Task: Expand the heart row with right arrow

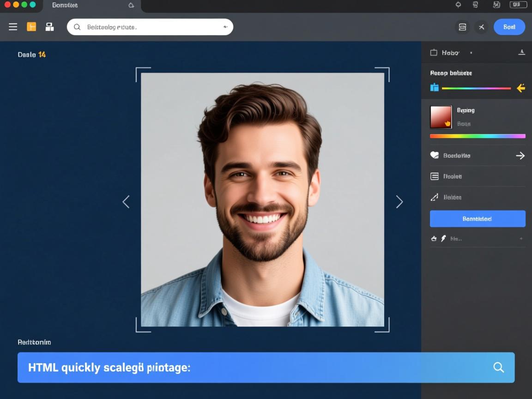Action: 520,156
